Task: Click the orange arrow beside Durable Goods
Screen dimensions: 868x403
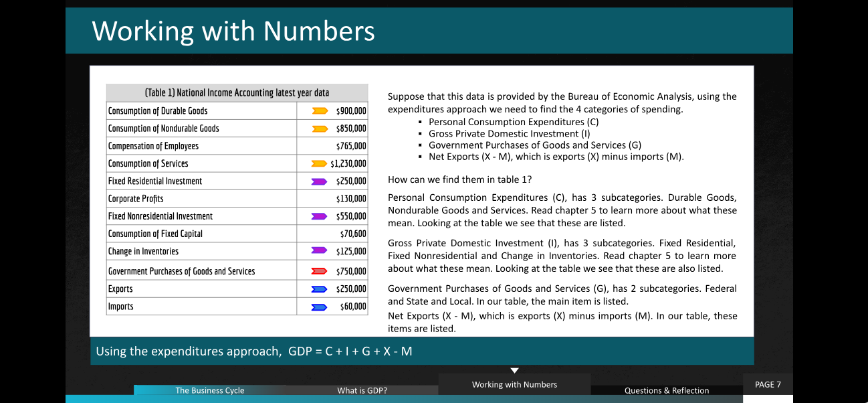Action: 320,110
